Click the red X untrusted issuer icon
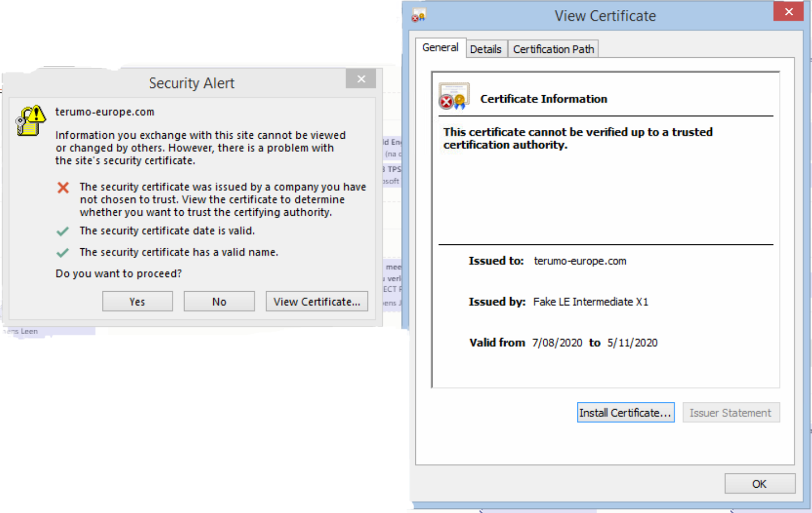 click(63, 188)
